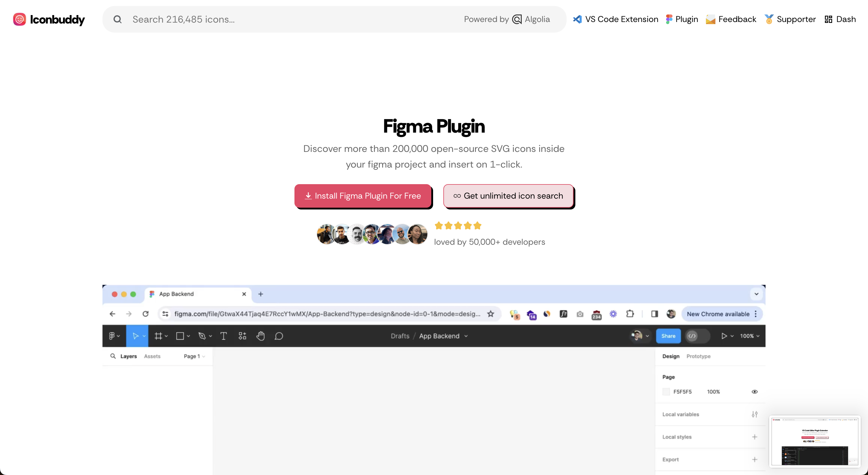Screen dimensions: 868x475
Task: Click the browser back arrow
Action: (112, 314)
